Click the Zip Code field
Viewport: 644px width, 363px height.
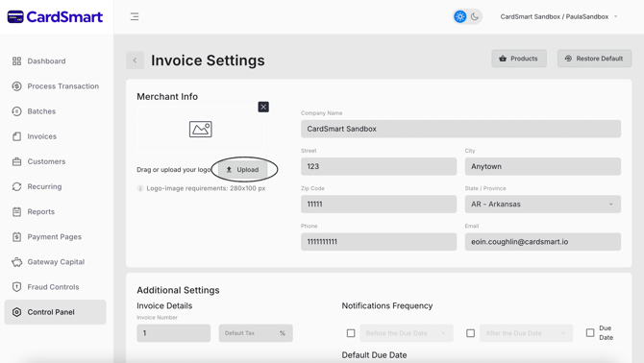[379, 205]
